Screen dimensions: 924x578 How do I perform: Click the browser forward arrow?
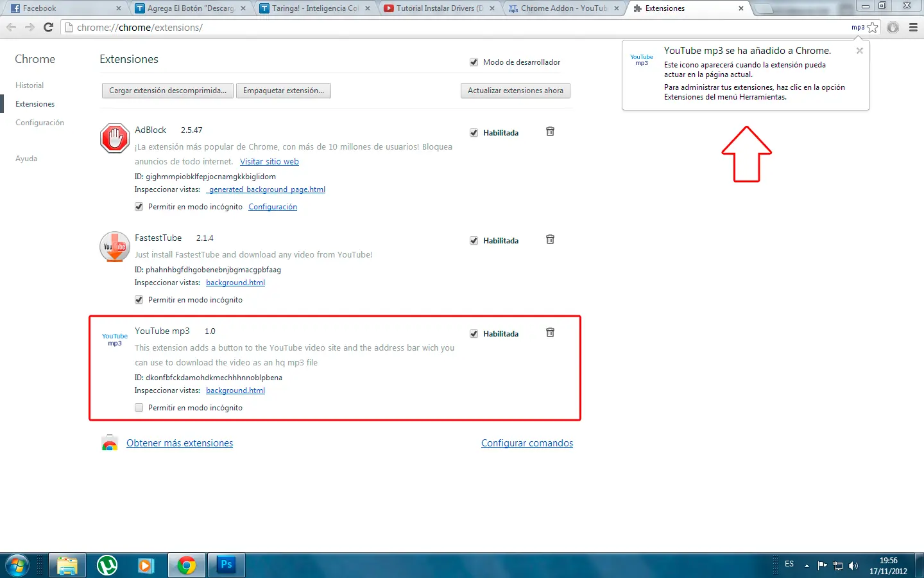point(30,28)
